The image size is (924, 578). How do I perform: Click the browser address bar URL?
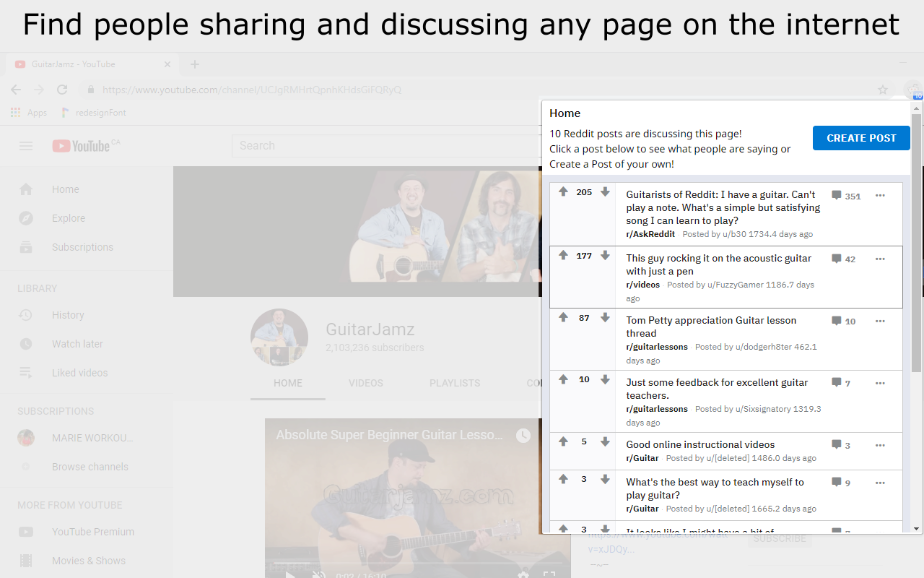[252, 90]
